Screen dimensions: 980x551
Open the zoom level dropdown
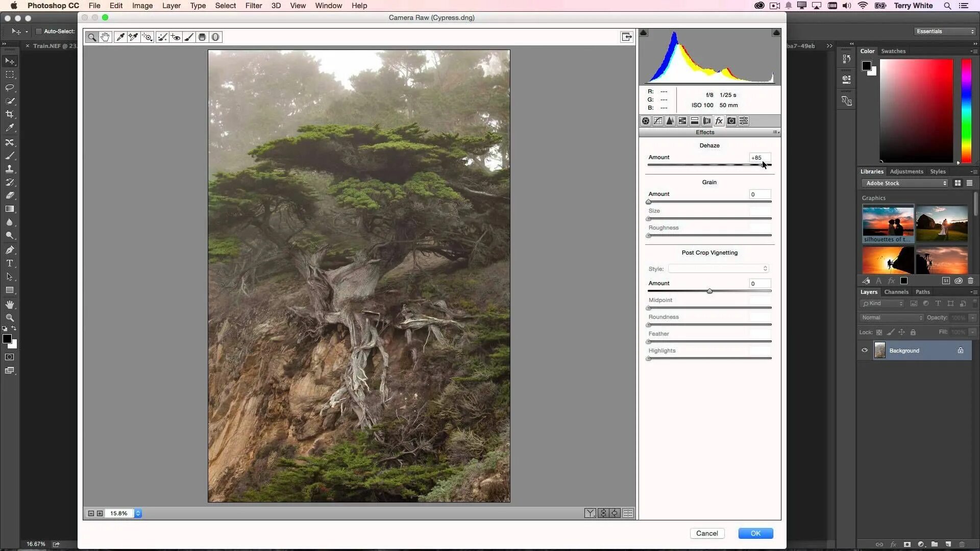point(138,513)
